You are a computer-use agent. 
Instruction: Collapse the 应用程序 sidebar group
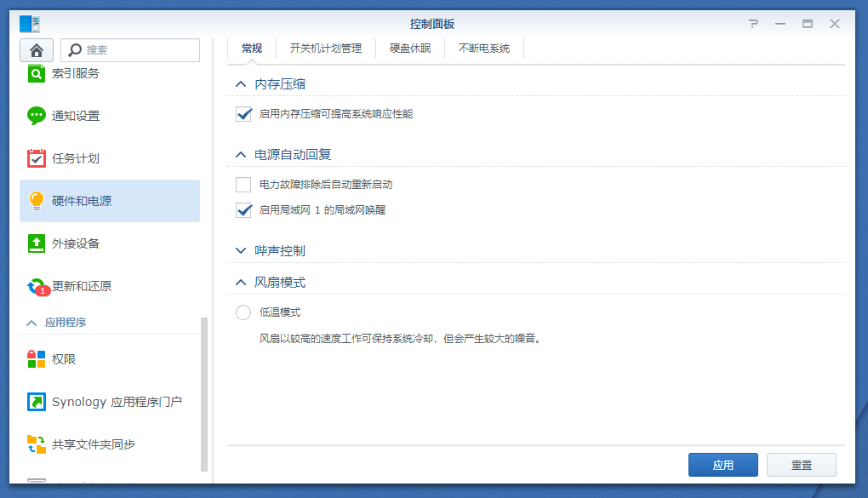(31, 323)
